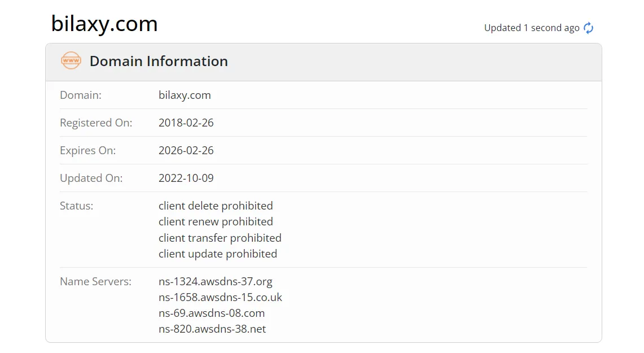The height and width of the screenshot is (353, 644).
Task: Click the 'Status:' label
Action: tap(76, 206)
